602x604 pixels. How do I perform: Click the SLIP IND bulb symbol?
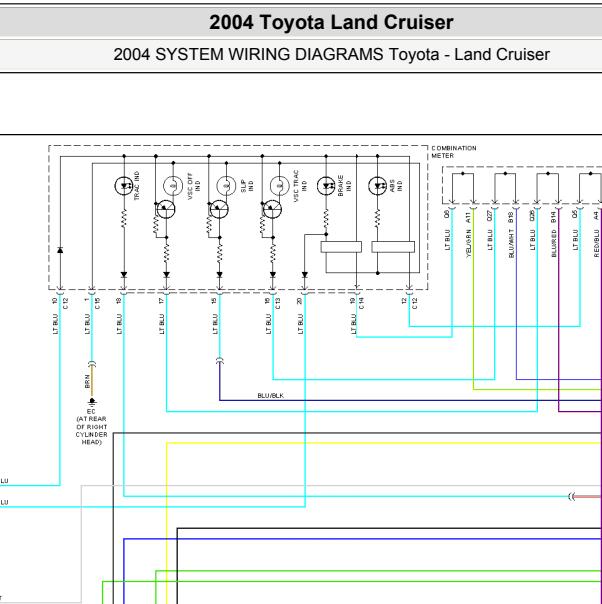(x=226, y=186)
